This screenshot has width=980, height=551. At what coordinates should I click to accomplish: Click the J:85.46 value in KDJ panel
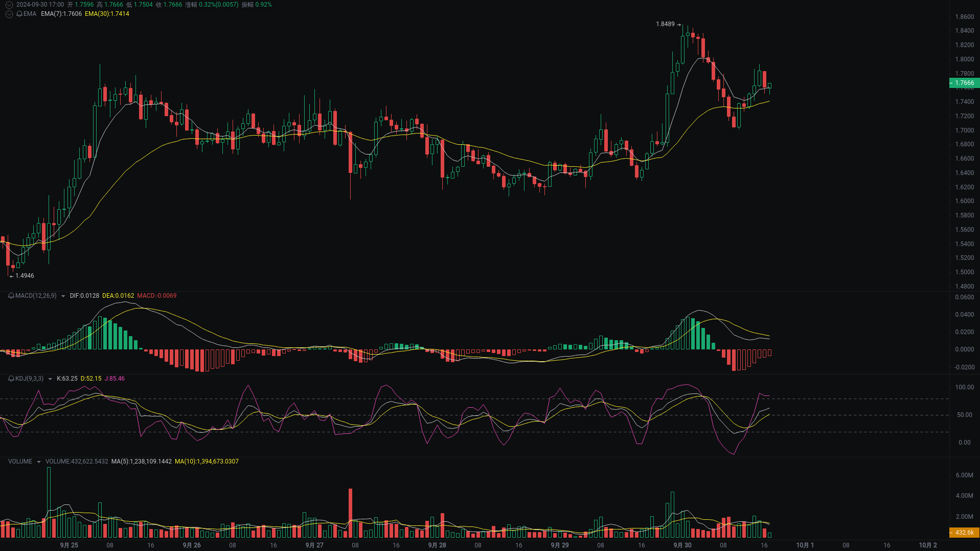pos(113,379)
